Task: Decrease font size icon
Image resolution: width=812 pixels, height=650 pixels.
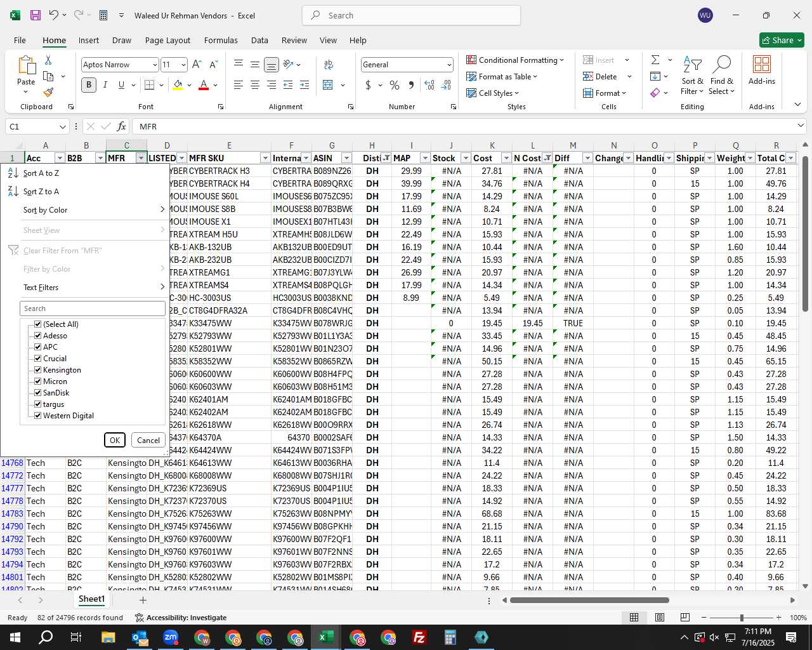Action: (x=213, y=64)
